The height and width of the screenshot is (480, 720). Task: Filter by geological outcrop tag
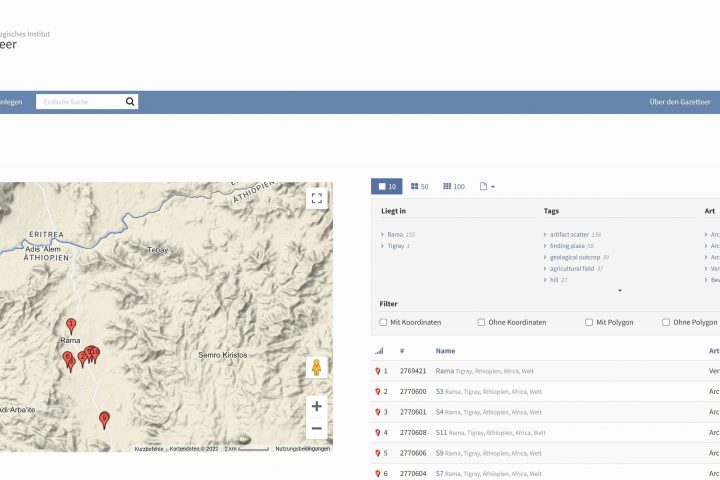(579, 257)
